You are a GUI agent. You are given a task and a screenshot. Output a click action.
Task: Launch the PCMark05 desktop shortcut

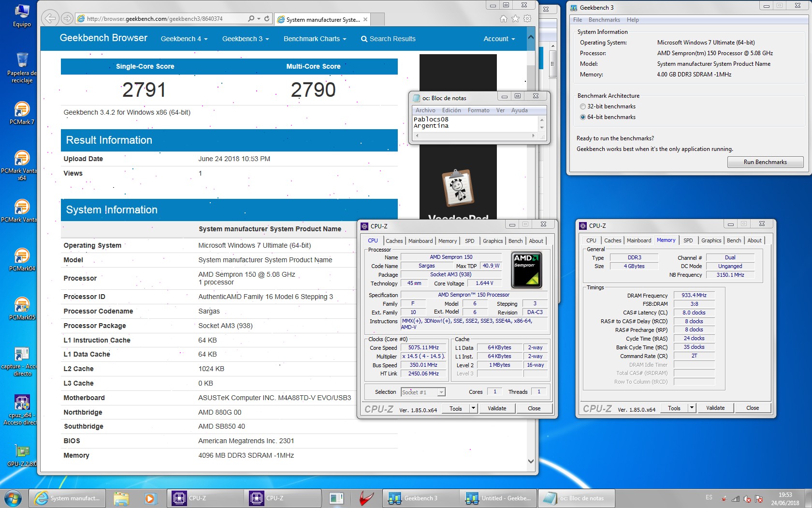point(22,309)
